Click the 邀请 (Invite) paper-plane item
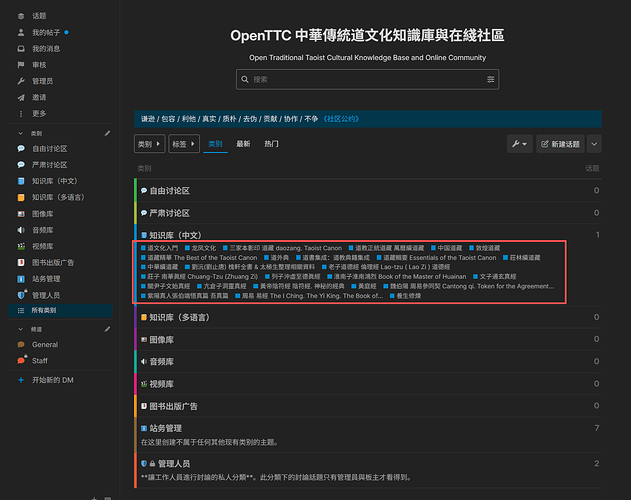Image resolution: width=631 pixels, height=500 pixels. pos(38,97)
